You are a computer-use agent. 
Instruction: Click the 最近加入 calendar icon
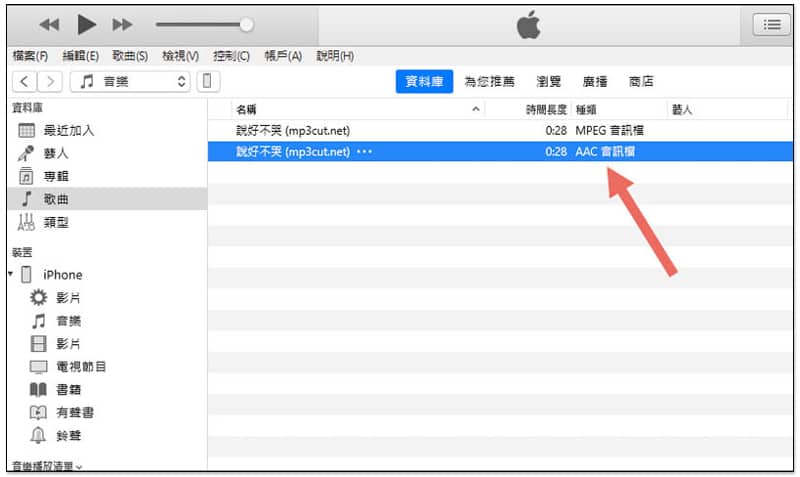[26, 131]
